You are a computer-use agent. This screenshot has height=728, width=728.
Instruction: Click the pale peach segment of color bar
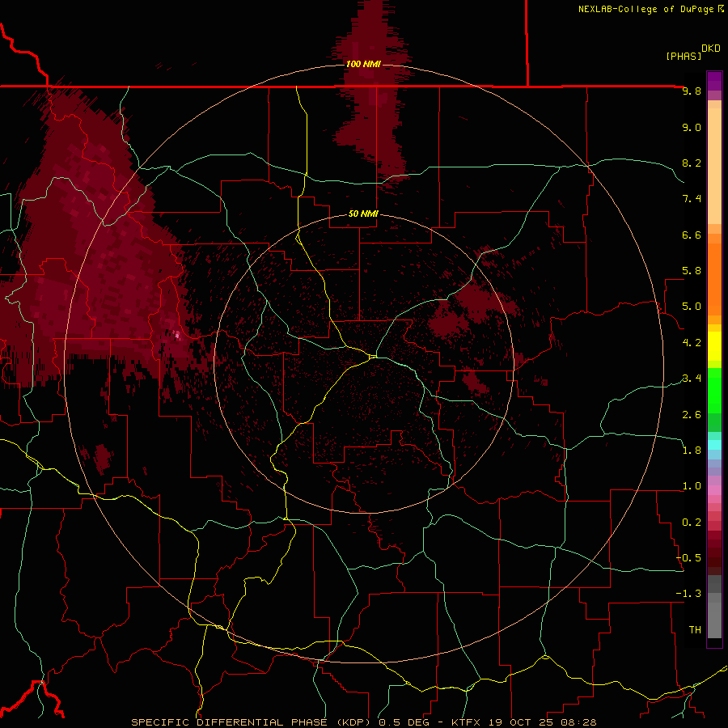click(x=714, y=166)
